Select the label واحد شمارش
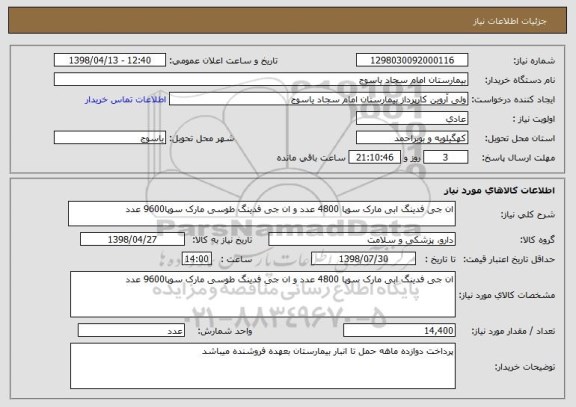This screenshot has width=576, height=407. 225,331
